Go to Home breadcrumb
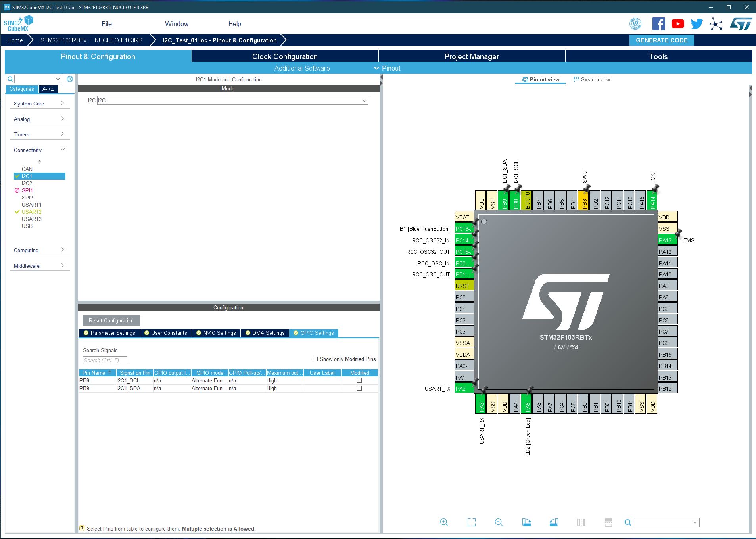 [x=15, y=40]
